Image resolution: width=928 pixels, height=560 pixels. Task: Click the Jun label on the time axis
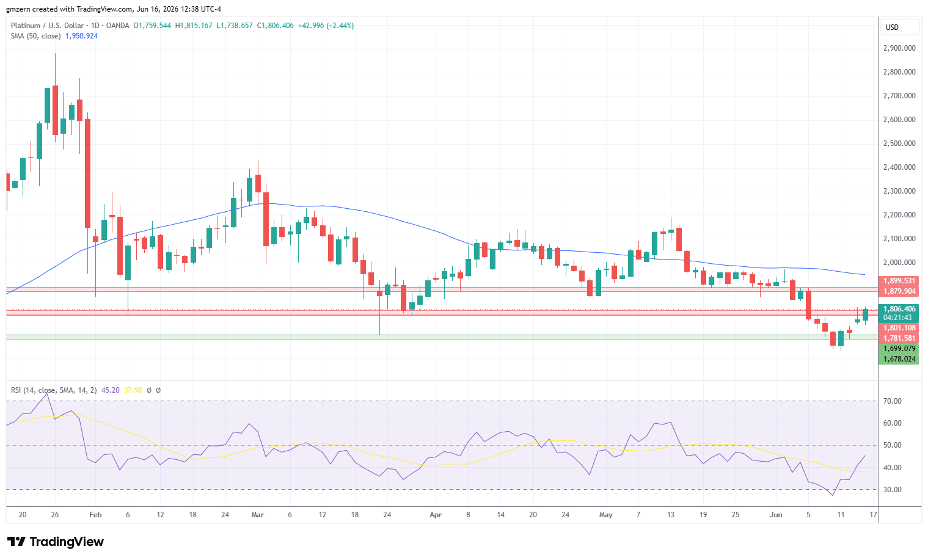tap(776, 515)
